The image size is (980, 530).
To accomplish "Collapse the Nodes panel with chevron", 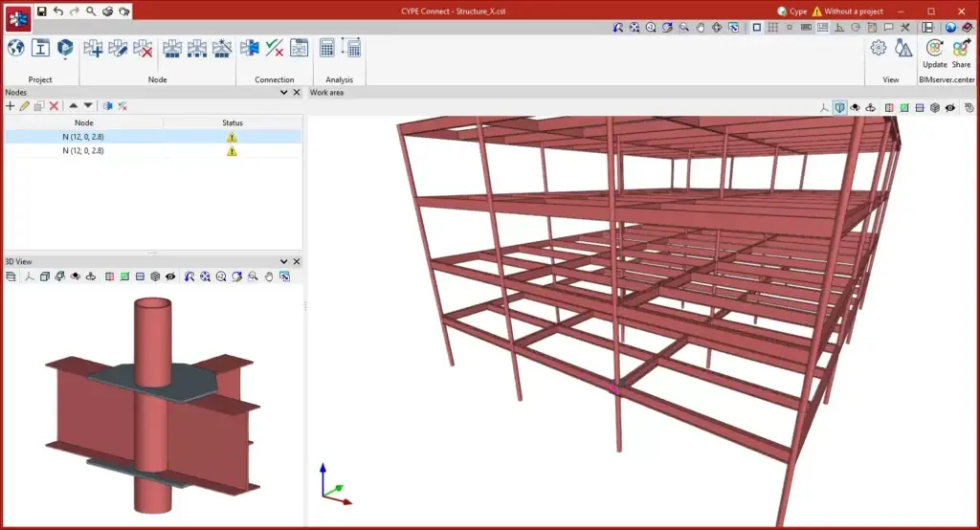I will pyautogui.click(x=284, y=93).
